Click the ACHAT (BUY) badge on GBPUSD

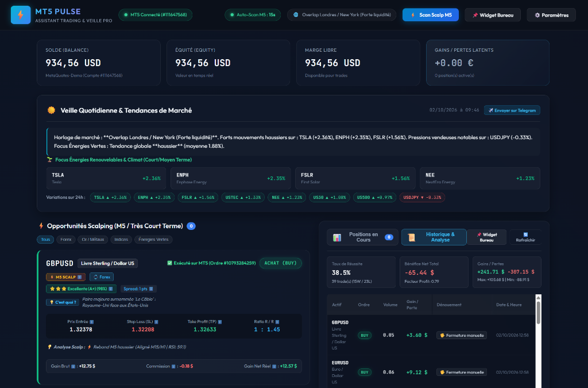tap(280, 263)
